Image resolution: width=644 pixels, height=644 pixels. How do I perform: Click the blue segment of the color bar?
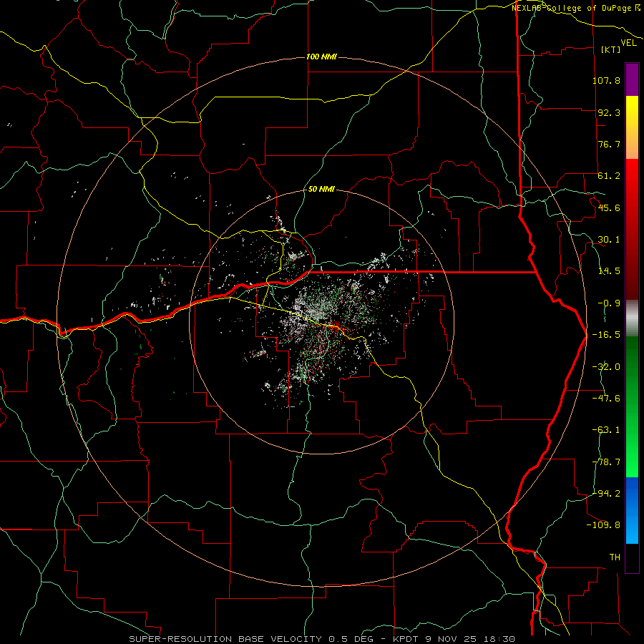pos(632,510)
